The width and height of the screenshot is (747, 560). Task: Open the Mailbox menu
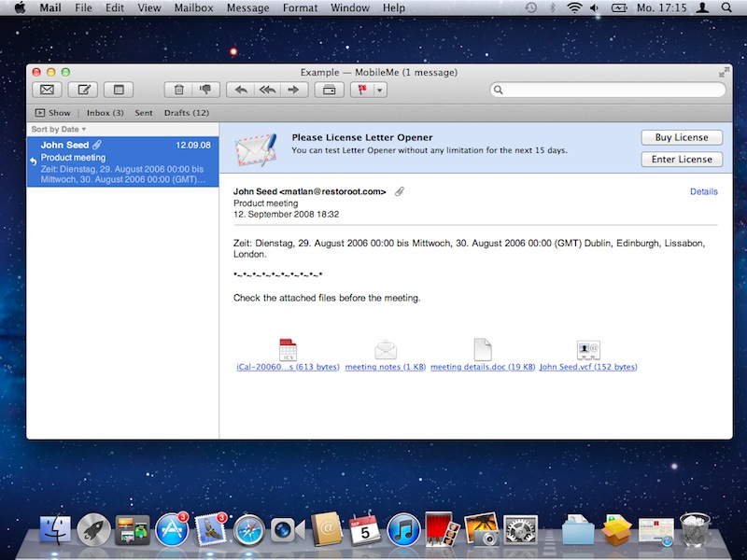click(x=193, y=7)
